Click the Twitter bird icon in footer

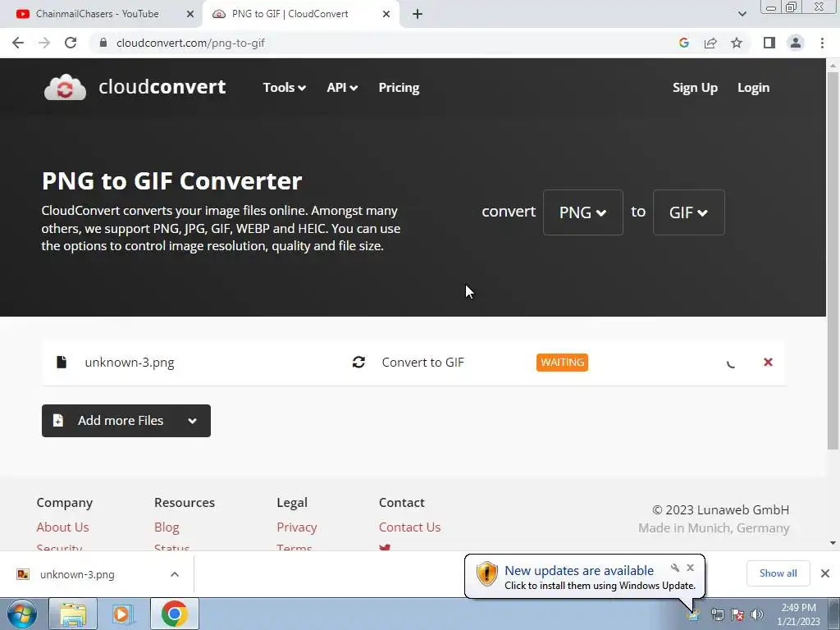pos(385,547)
